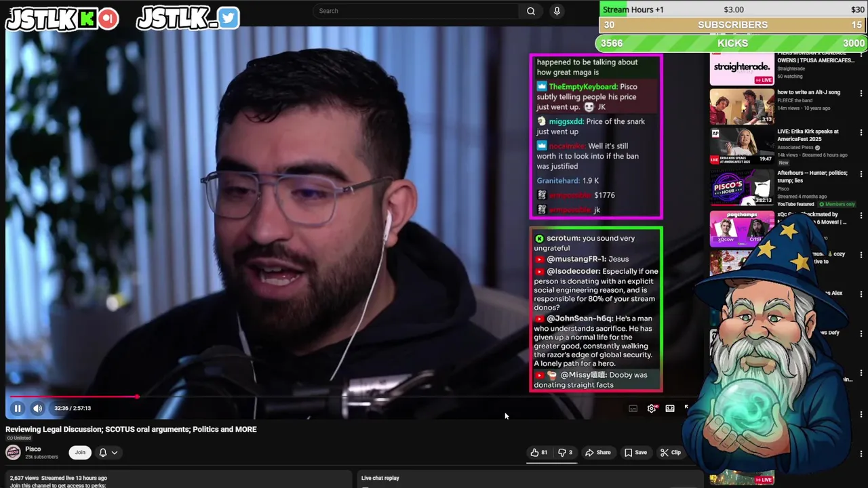This screenshot has height=488, width=868.
Task: Open Pisco's Hour video thumbnail
Action: 742,187
